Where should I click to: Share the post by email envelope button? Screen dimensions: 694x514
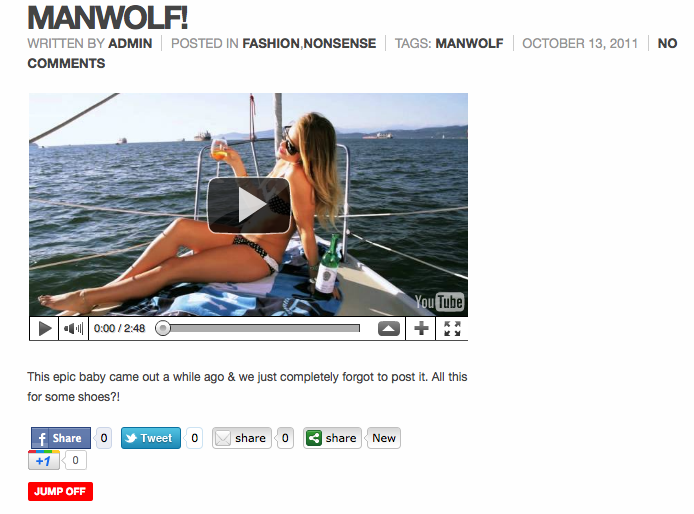tap(242, 438)
